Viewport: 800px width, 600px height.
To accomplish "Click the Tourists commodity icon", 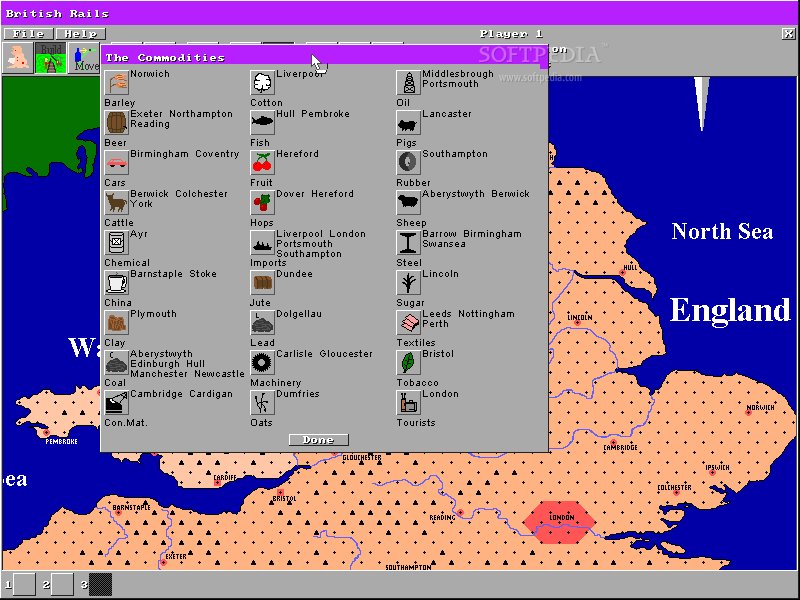I will 409,403.
